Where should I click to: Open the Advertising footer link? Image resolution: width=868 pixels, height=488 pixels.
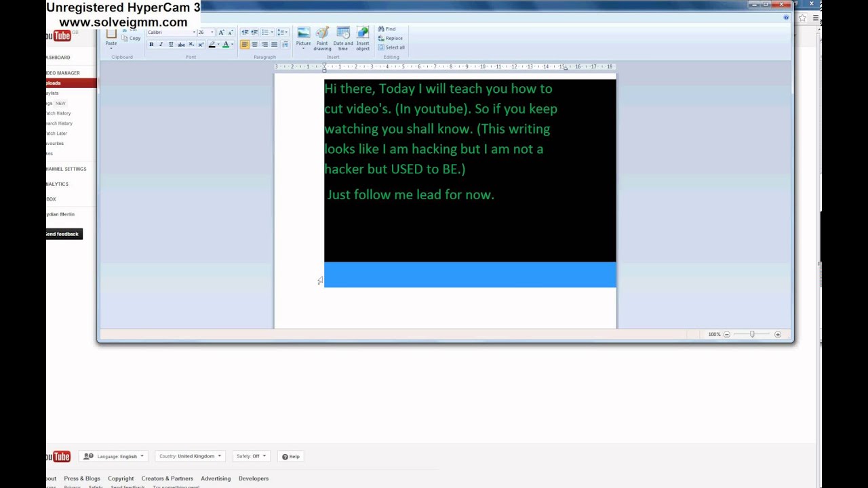(x=216, y=479)
